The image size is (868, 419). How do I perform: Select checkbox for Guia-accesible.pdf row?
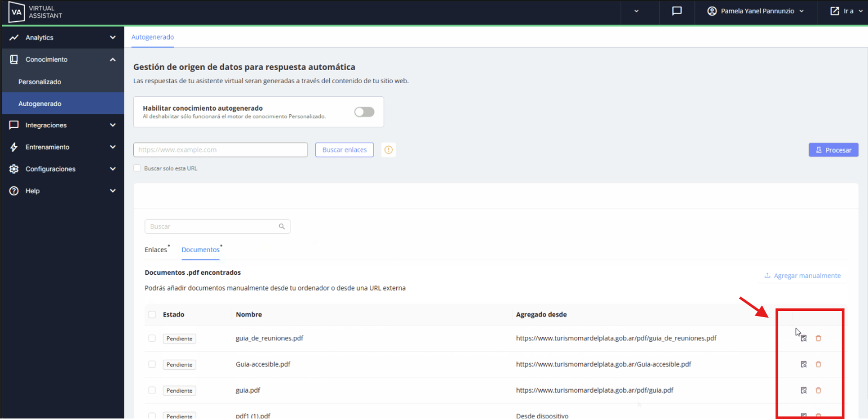pyautogui.click(x=152, y=364)
